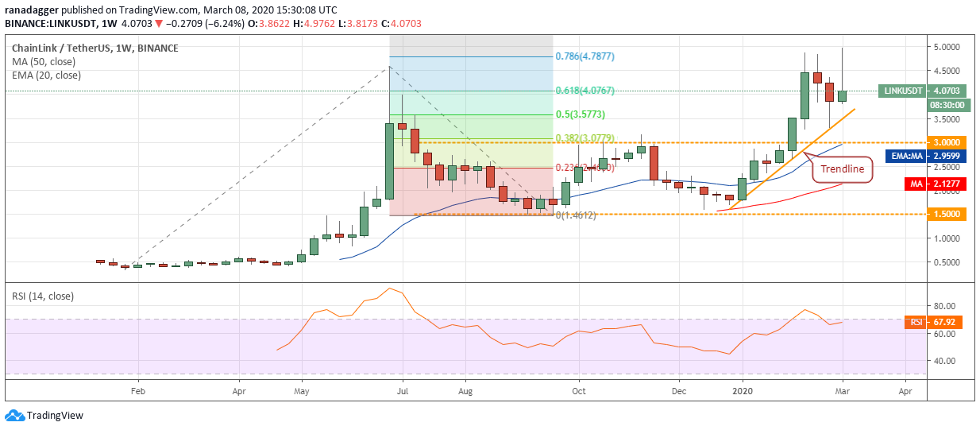Click the 4.0703 current price label
Viewport: 980px width, 430px height.
click(x=948, y=91)
